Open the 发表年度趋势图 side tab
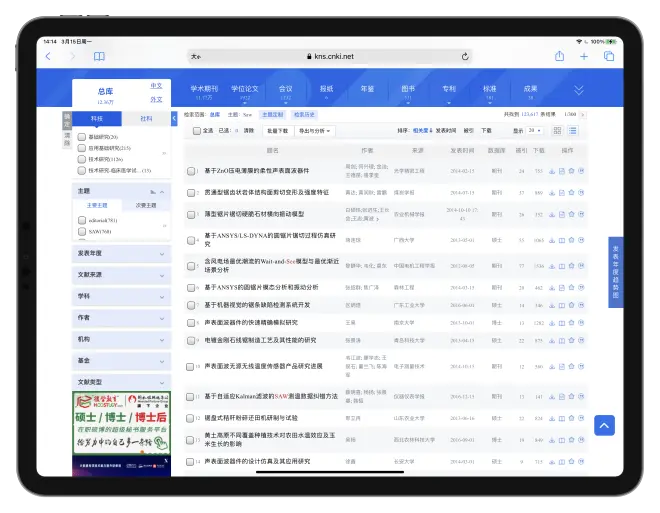The height and width of the screenshot is (513, 660). pyautogui.click(x=615, y=272)
